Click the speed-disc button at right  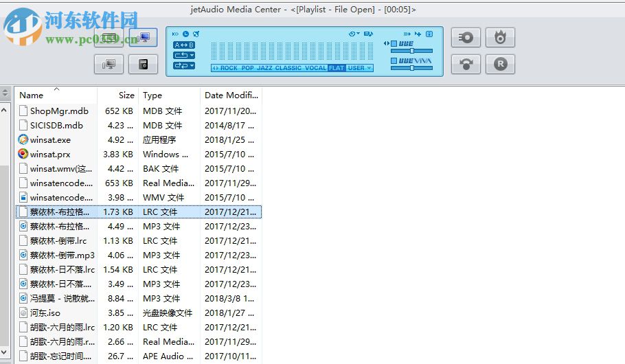466,38
